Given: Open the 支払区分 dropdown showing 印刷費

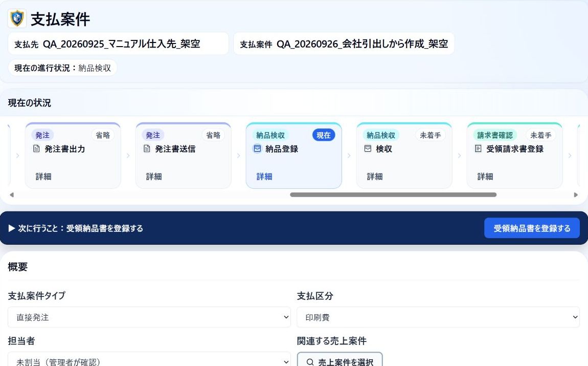Looking at the screenshot, I should pyautogui.click(x=438, y=317).
